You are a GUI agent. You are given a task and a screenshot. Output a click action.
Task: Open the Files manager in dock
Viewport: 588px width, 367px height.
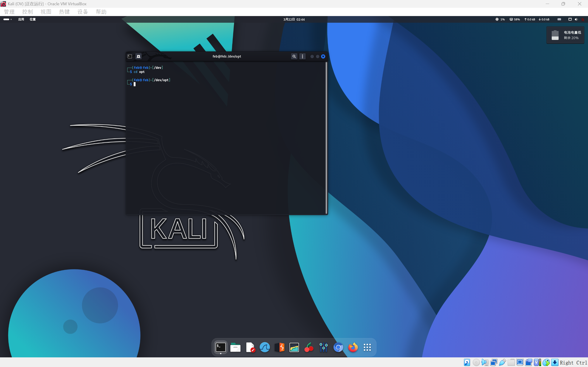235,347
